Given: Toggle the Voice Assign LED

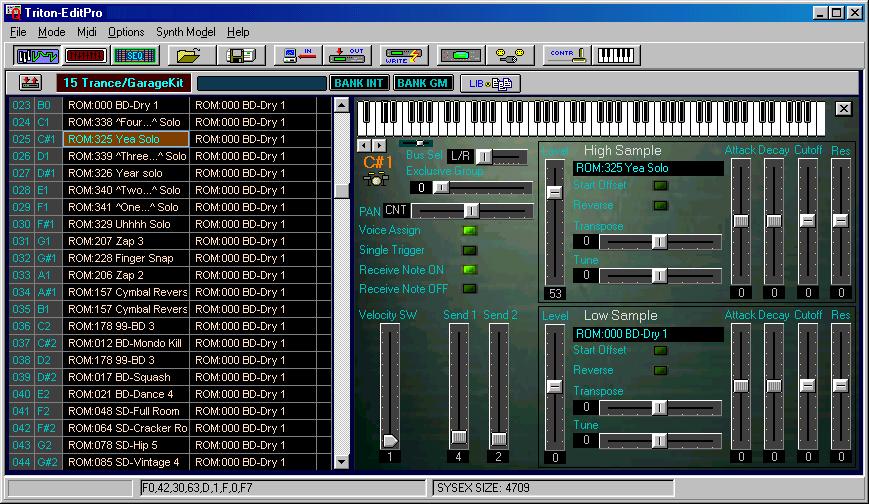Looking at the screenshot, I should pyautogui.click(x=468, y=231).
